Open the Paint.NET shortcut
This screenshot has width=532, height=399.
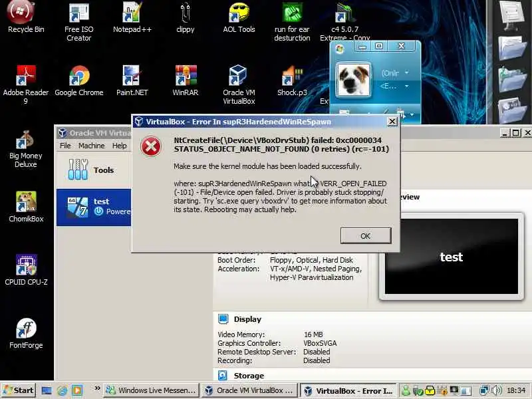pos(132,80)
